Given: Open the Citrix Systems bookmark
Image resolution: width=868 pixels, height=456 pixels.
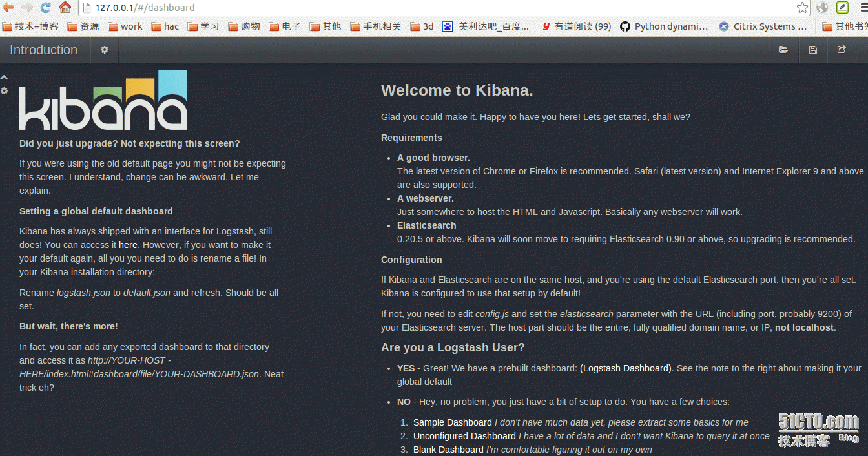Looking at the screenshot, I should pos(763,26).
